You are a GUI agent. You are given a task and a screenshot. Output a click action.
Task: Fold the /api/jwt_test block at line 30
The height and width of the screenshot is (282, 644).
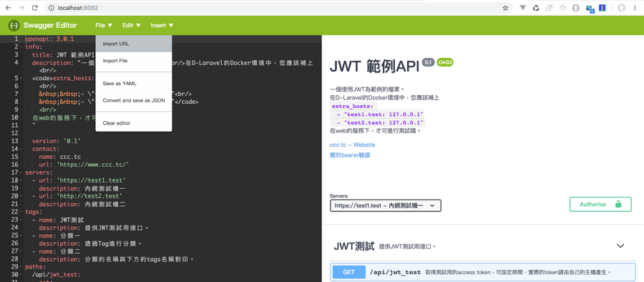21,274
